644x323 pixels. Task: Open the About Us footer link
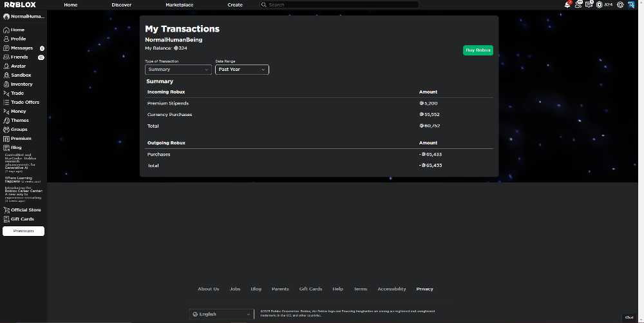pyautogui.click(x=208, y=289)
